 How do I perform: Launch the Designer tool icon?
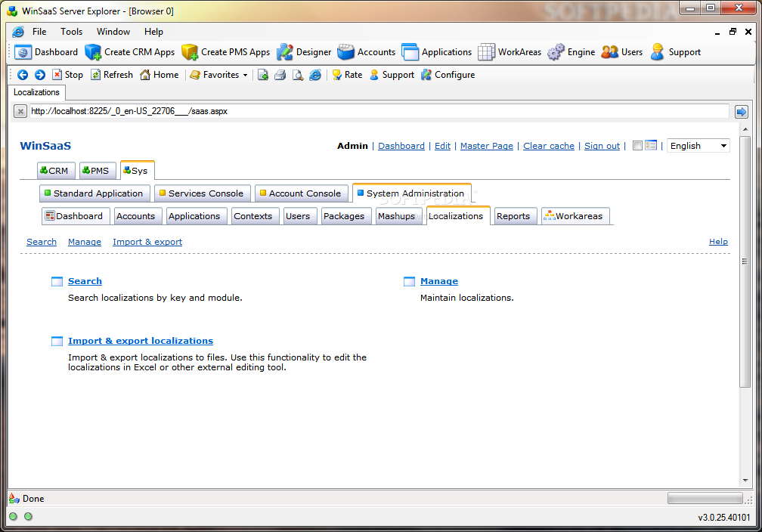pyautogui.click(x=285, y=52)
